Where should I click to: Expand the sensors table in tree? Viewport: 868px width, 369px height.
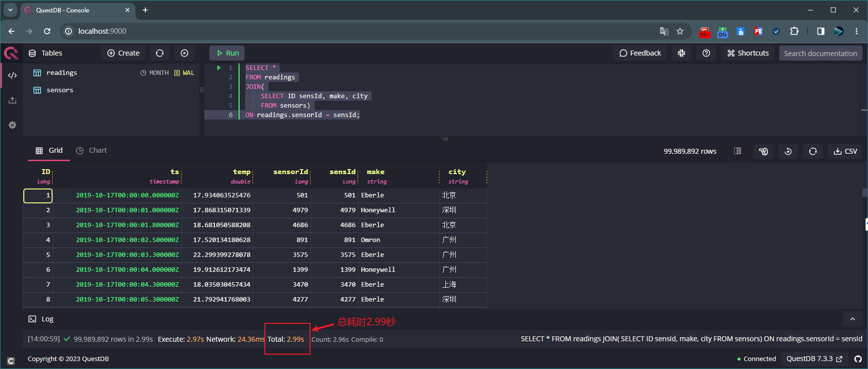(x=60, y=90)
